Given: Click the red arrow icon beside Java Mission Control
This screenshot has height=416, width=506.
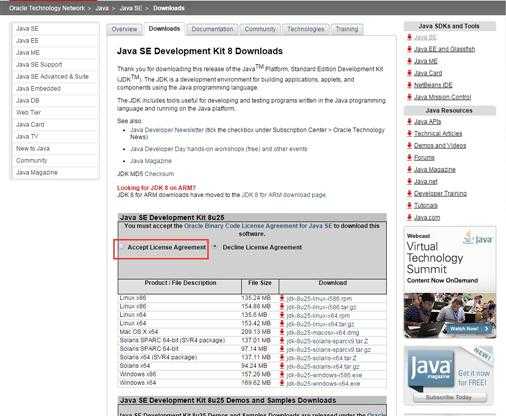Looking at the screenshot, I should [x=410, y=97].
